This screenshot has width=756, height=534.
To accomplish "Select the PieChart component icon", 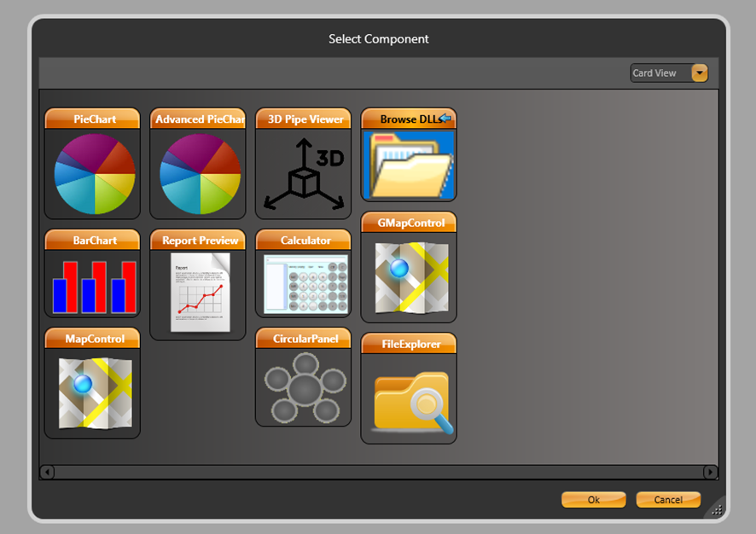I will coord(94,174).
